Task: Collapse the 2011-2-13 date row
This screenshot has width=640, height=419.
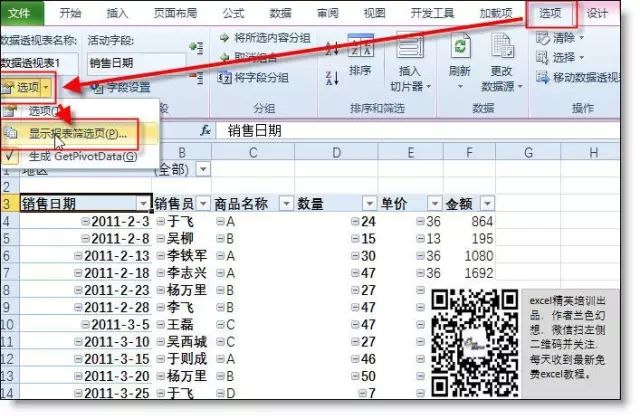Action: pyautogui.click(x=78, y=255)
